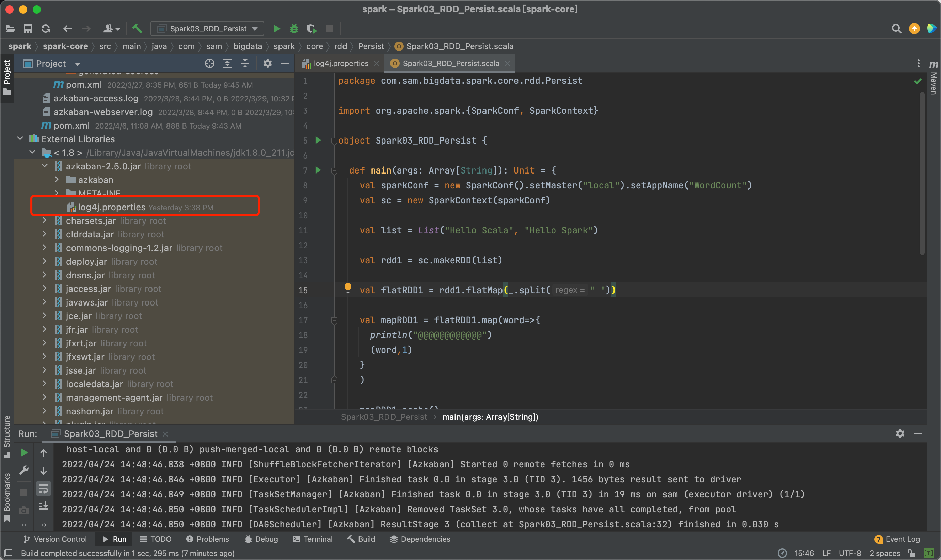
Task: Open the Problems tool window tab
Action: click(x=208, y=539)
